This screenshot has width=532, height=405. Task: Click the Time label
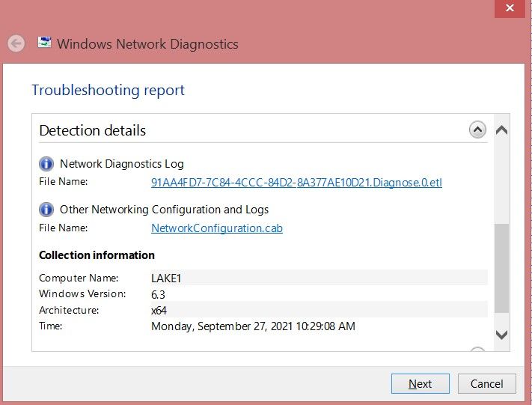click(x=51, y=326)
